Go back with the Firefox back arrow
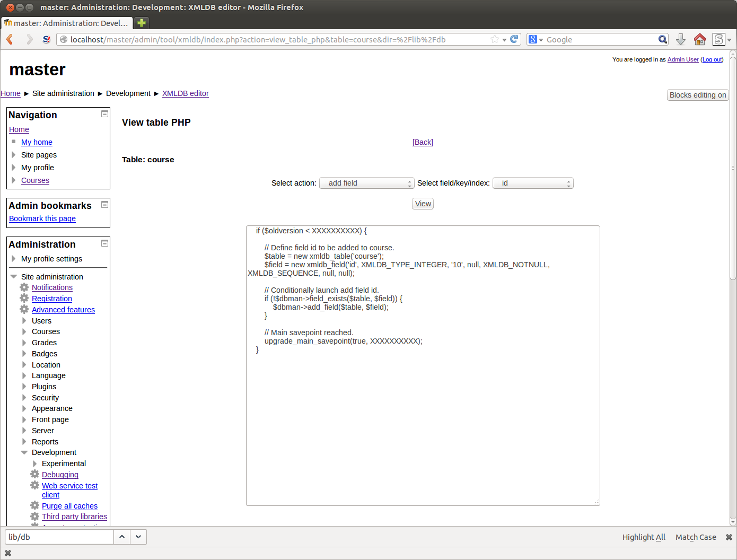Screen dimensions: 737x560 tap(10, 39)
